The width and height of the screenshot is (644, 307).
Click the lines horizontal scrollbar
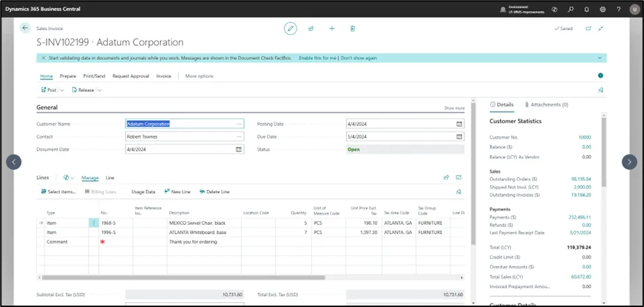click(x=183, y=278)
